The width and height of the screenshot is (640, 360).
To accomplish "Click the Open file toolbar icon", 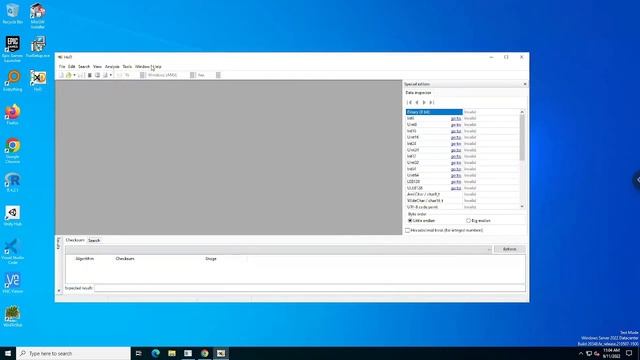I will (69, 75).
